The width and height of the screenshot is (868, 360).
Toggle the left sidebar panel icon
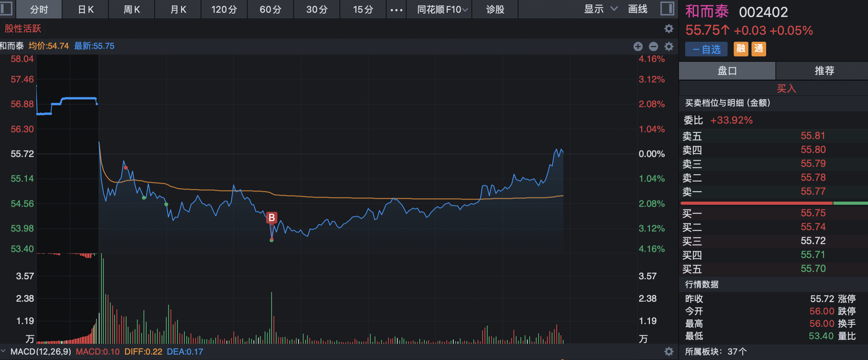[x=6, y=8]
